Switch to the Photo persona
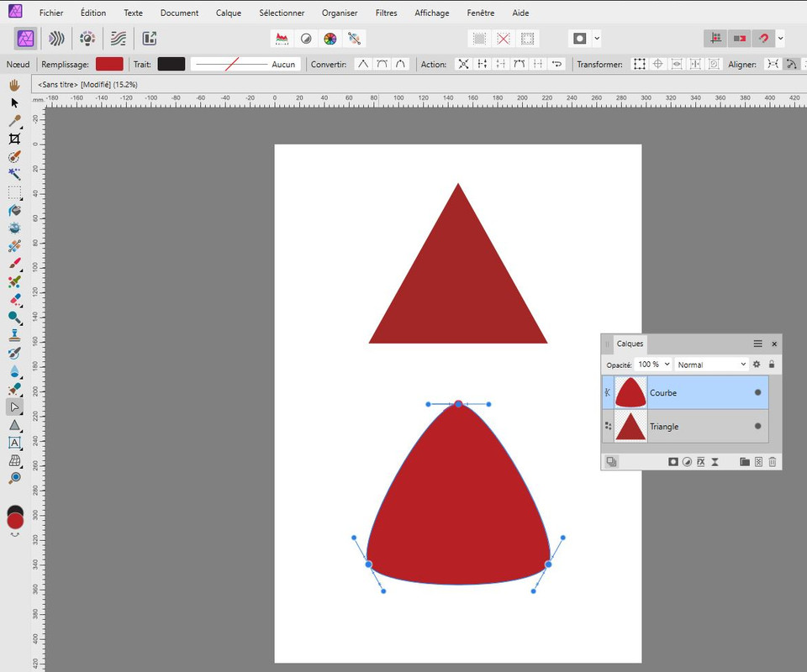807x672 pixels. 25,39
